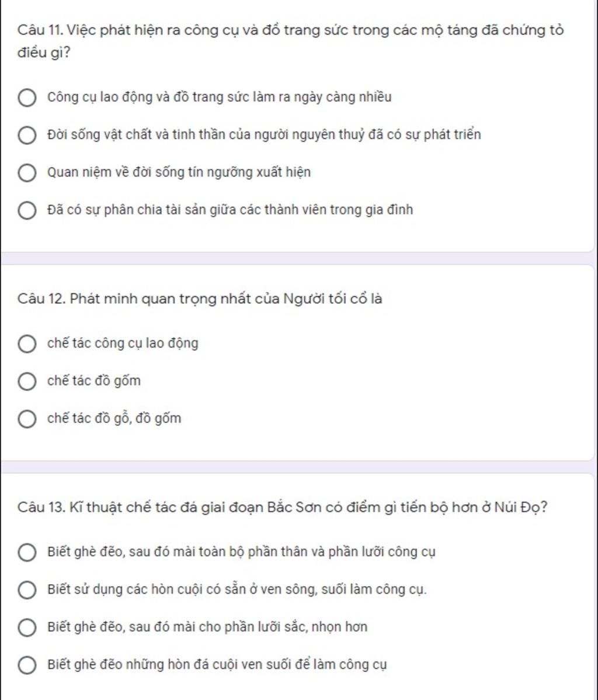598x700 pixels.
Task: Select the "chế tác đồ gốm" option
Action: point(27,381)
